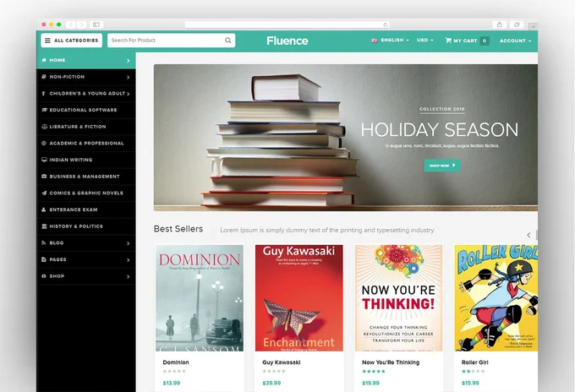Click the Children's & Young Adult icon
This screenshot has height=392, width=575.
tap(44, 94)
